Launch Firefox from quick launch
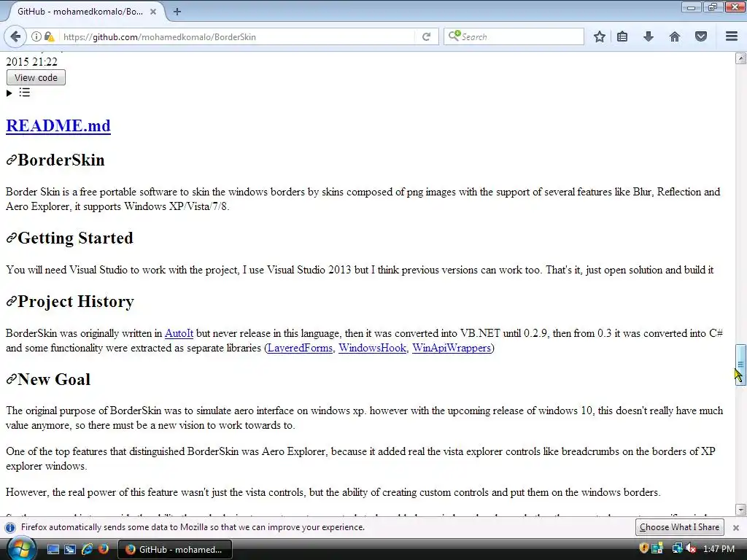Viewport: 747px width, 560px height. pos(104,550)
